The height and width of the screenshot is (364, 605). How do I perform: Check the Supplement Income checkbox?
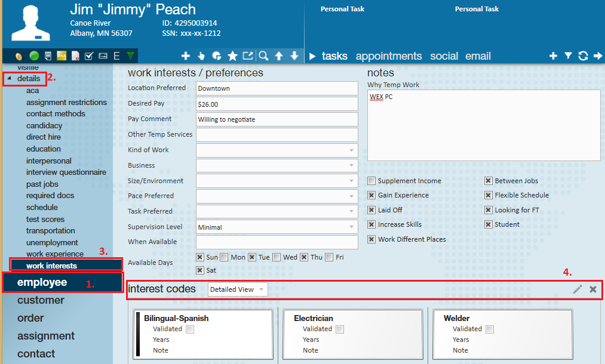[x=371, y=181]
